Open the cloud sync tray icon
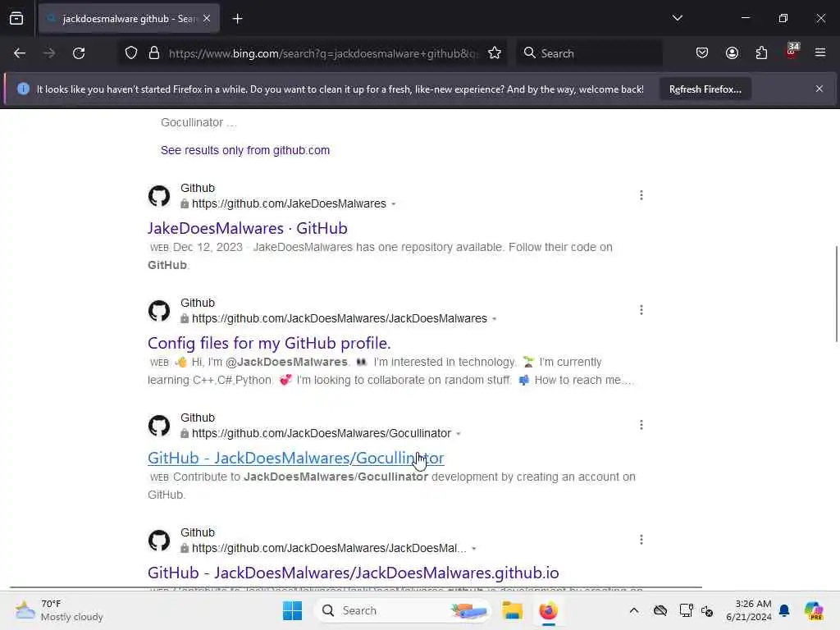Screen dimensions: 840x630 660,610
